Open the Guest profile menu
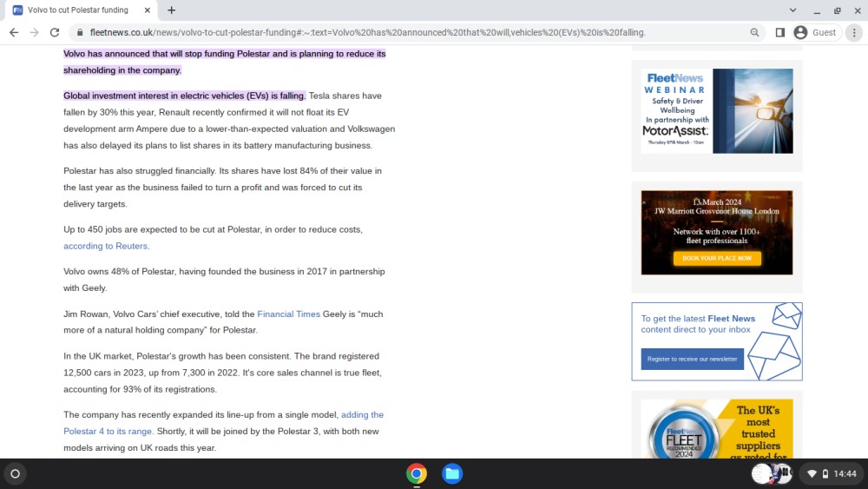Image resolution: width=868 pixels, height=489 pixels. (815, 33)
